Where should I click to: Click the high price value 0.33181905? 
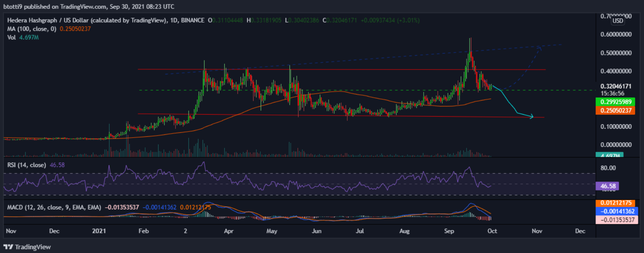[x=266, y=20]
